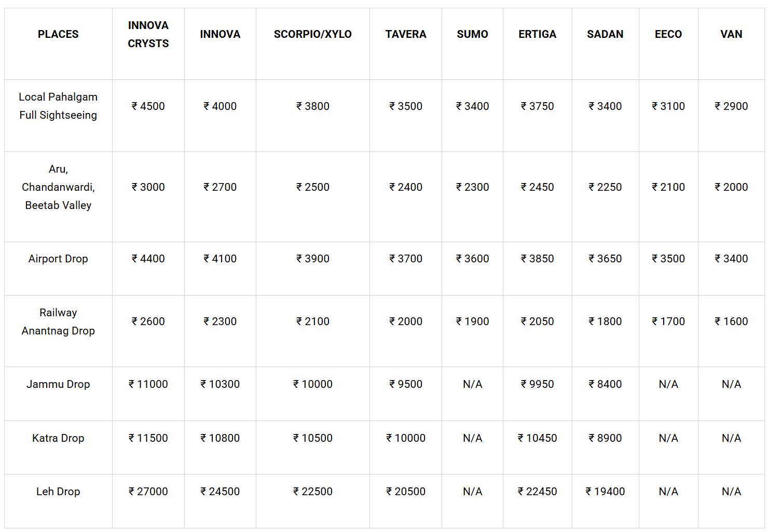Click the Leh Drop row label
This screenshot has height=532, width=769.
tap(58, 492)
